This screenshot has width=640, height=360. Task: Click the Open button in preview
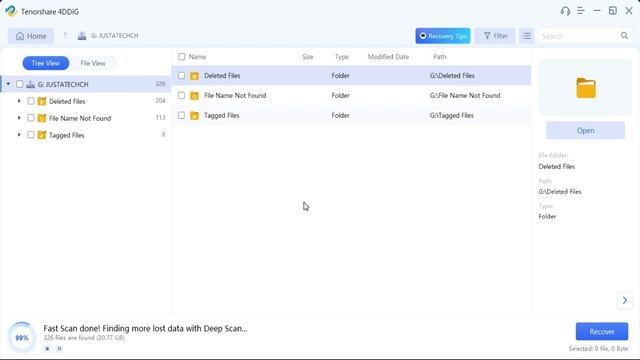pyautogui.click(x=585, y=131)
